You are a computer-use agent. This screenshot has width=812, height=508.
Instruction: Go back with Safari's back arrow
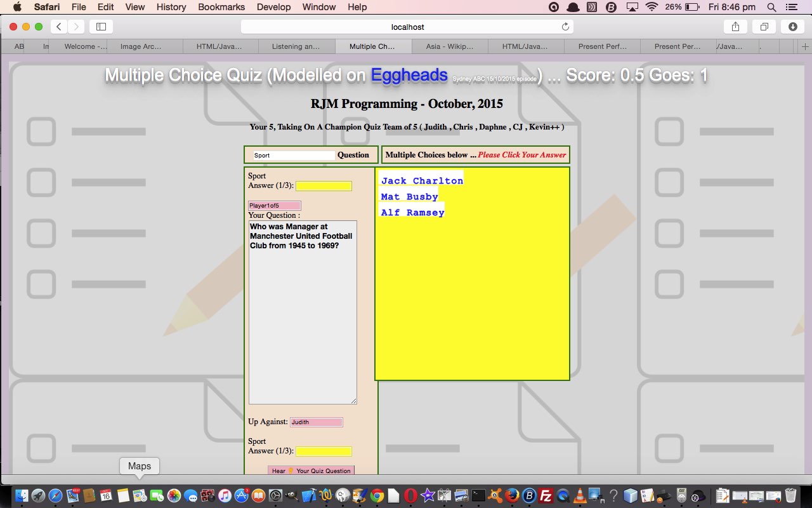tap(59, 27)
